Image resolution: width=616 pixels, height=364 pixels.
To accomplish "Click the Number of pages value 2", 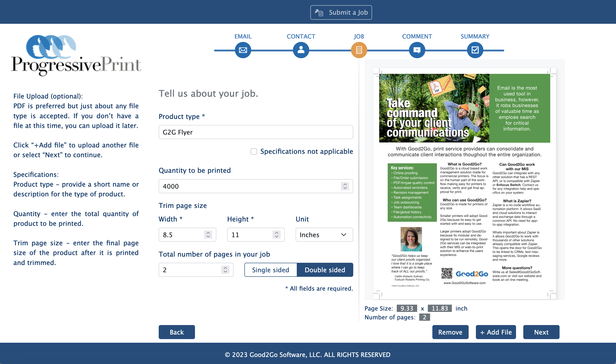I will click(x=424, y=317).
